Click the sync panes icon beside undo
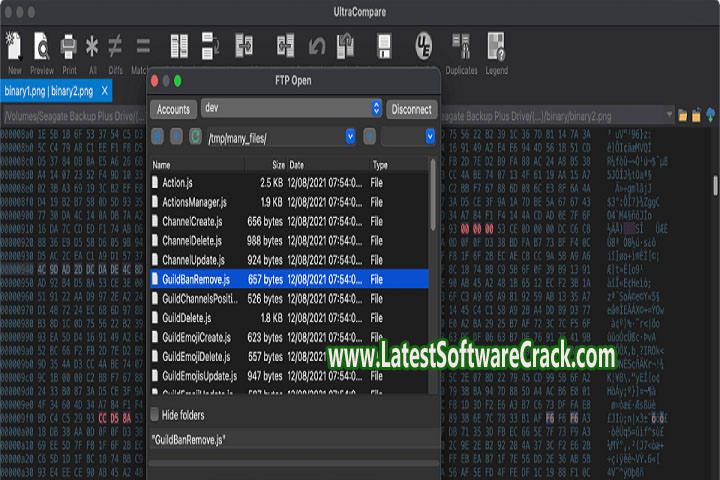 tap(285, 45)
